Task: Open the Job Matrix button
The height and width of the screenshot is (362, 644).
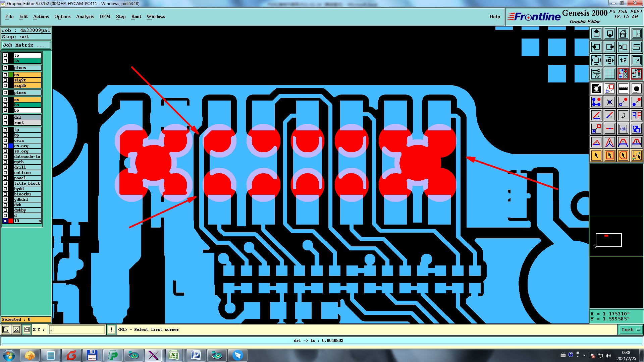Action: coord(26,45)
